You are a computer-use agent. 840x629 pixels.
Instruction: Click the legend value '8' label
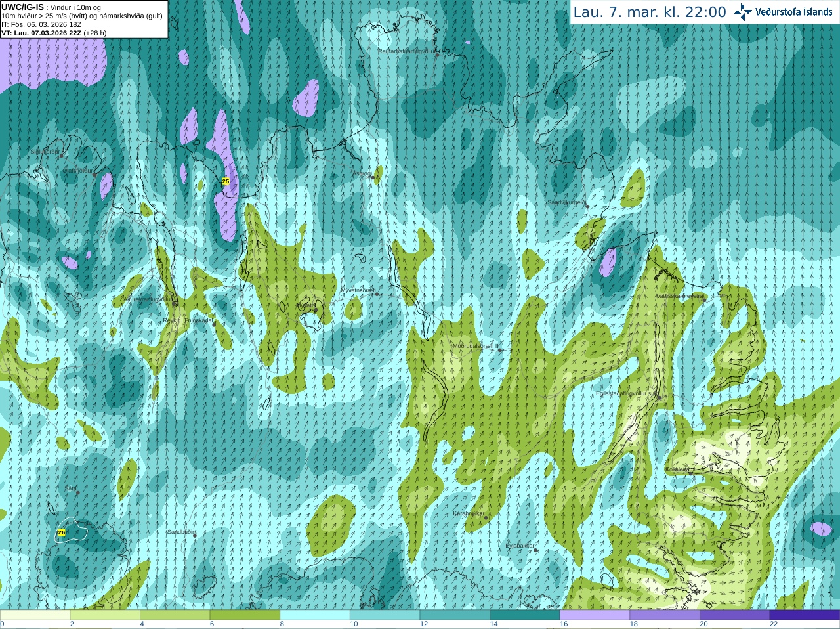pos(282,624)
